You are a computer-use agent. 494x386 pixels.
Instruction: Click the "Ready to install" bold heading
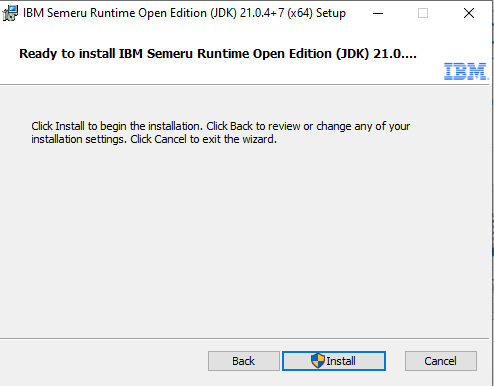pos(218,54)
